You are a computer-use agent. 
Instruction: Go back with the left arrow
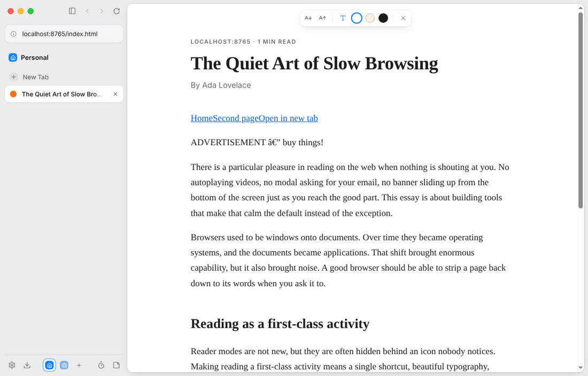[x=87, y=11]
